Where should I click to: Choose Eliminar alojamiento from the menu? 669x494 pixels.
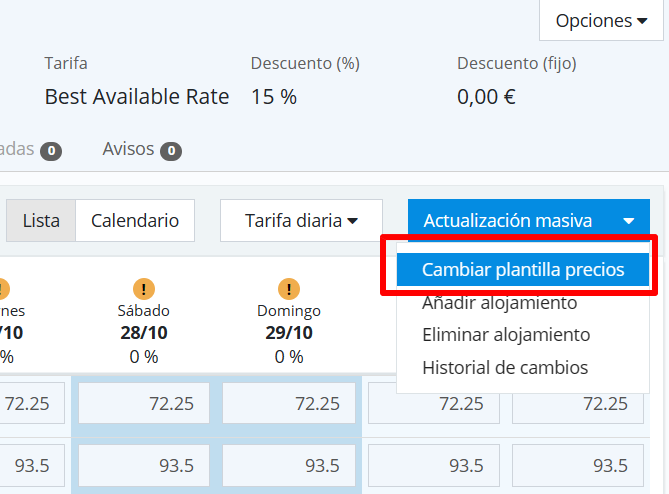click(506, 335)
